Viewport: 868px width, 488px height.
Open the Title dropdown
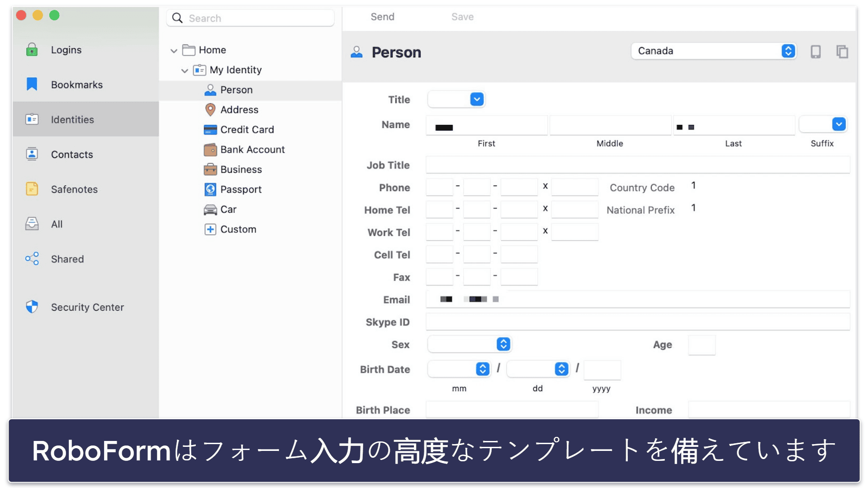point(456,99)
